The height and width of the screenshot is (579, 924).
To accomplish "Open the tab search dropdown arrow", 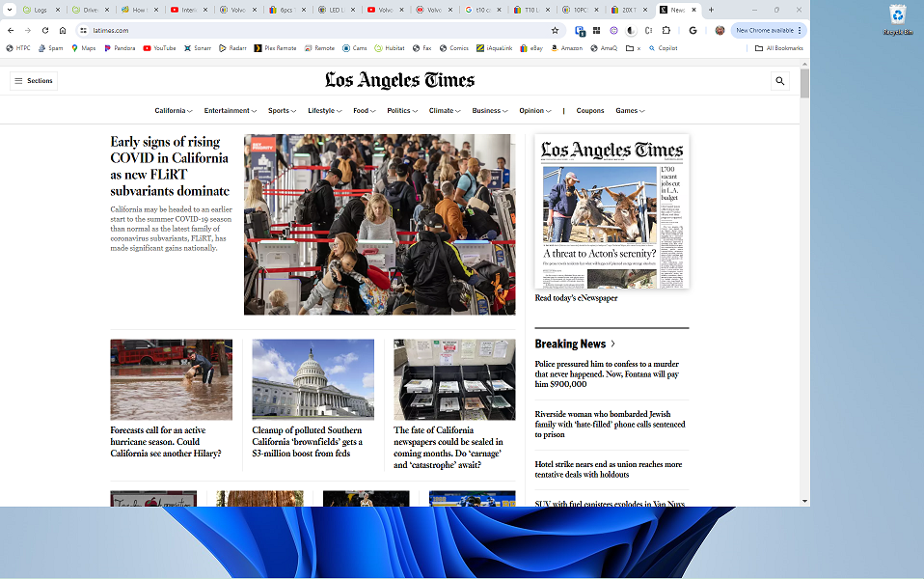I will pyautogui.click(x=10, y=10).
